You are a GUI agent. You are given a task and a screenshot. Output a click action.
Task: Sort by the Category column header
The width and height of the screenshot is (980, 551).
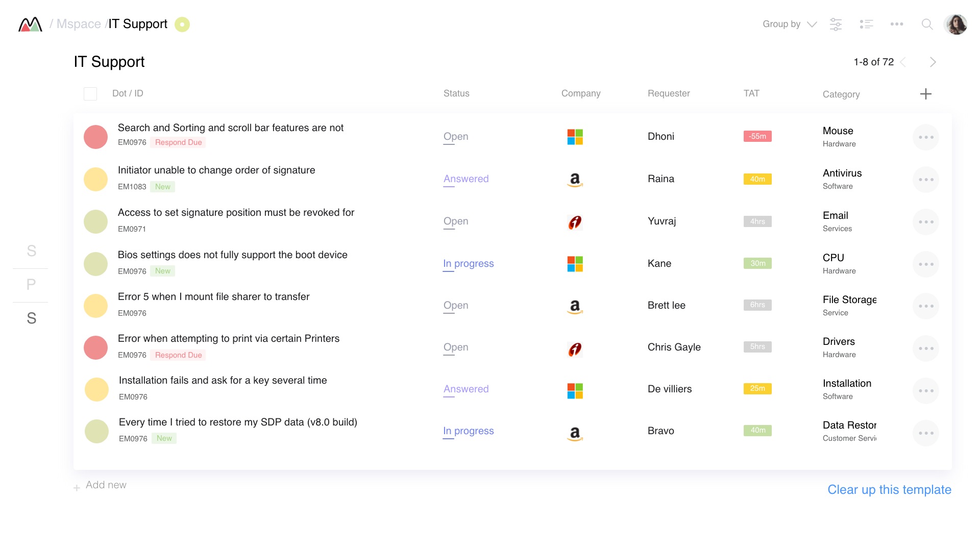(841, 94)
